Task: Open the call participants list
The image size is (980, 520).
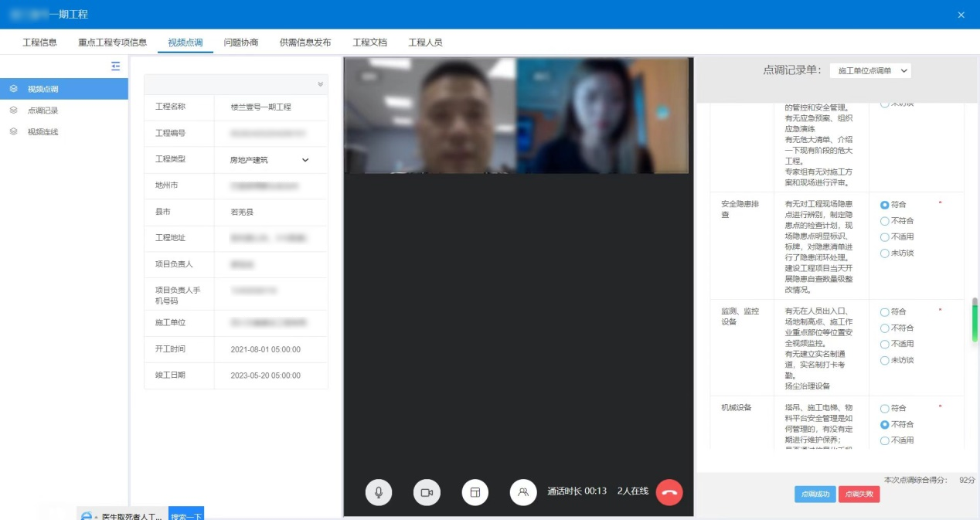Action: click(x=523, y=492)
